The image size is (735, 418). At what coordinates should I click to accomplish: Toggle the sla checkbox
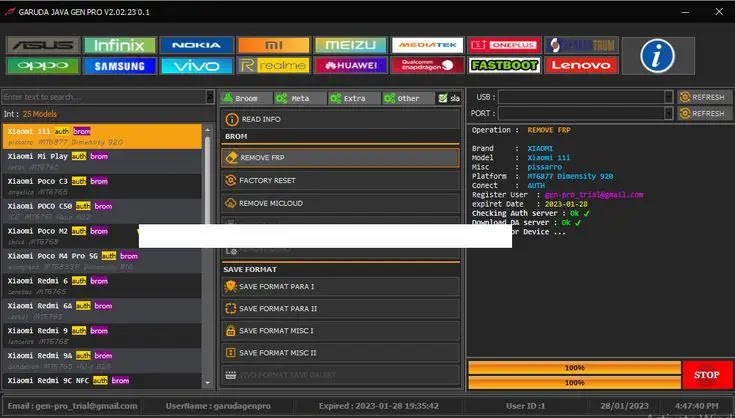click(x=442, y=98)
